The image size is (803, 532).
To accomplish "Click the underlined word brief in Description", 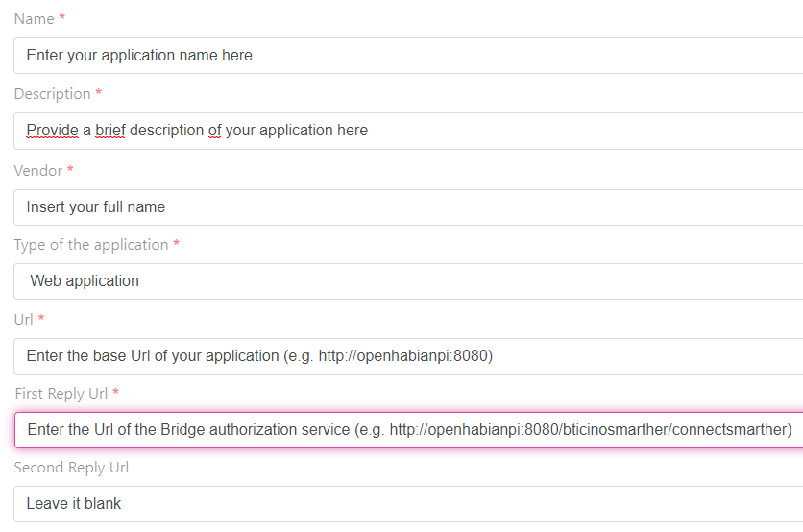I will [109, 131].
